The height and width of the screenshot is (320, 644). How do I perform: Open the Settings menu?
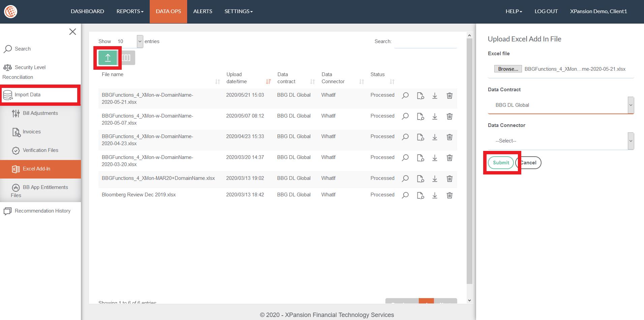[238, 11]
